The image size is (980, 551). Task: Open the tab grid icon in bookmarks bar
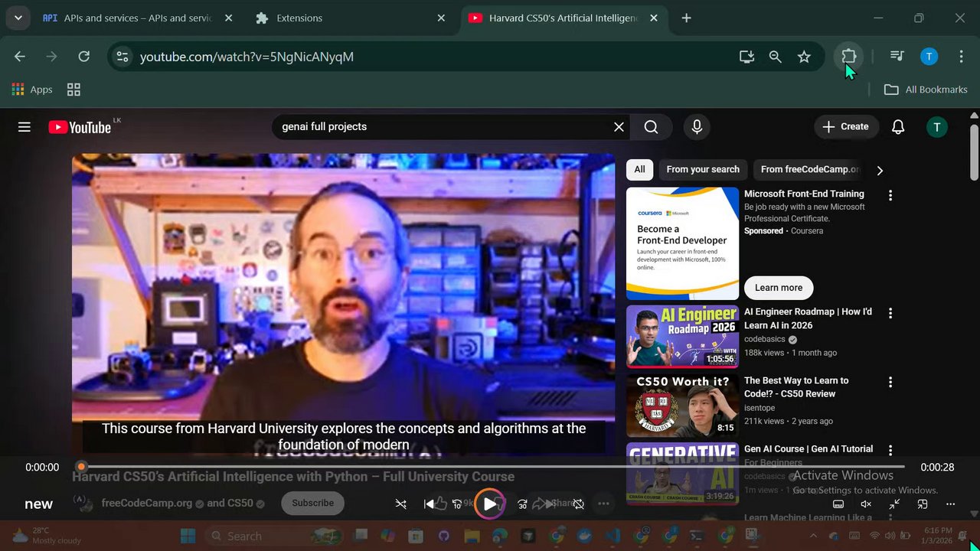73,90
